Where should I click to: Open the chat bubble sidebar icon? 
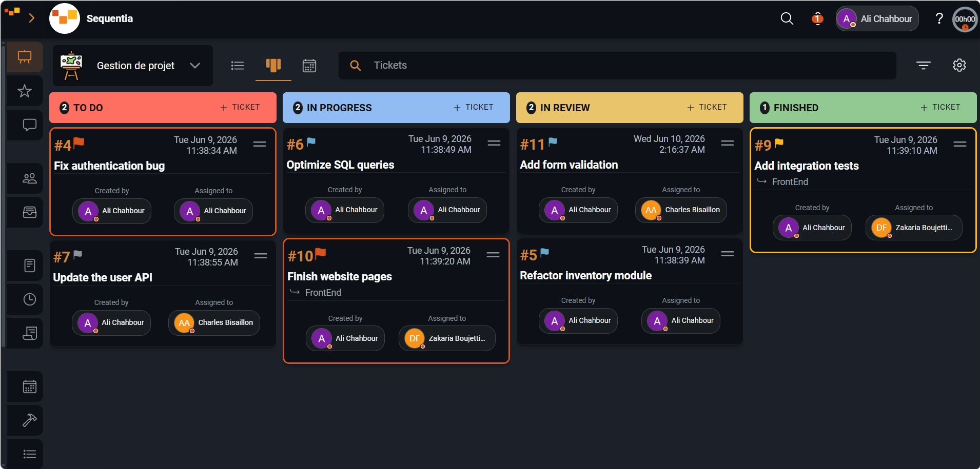pyautogui.click(x=29, y=125)
